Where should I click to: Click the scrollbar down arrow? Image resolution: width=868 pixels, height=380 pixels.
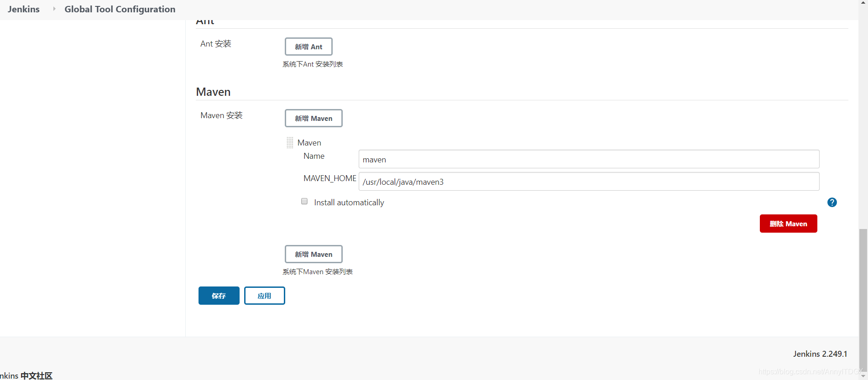coord(863,375)
